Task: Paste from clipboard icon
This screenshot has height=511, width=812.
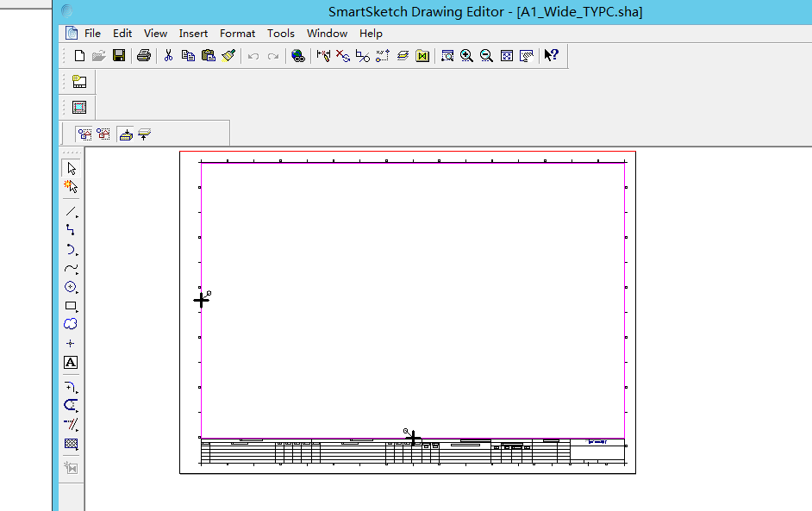Action: tap(209, 55)
